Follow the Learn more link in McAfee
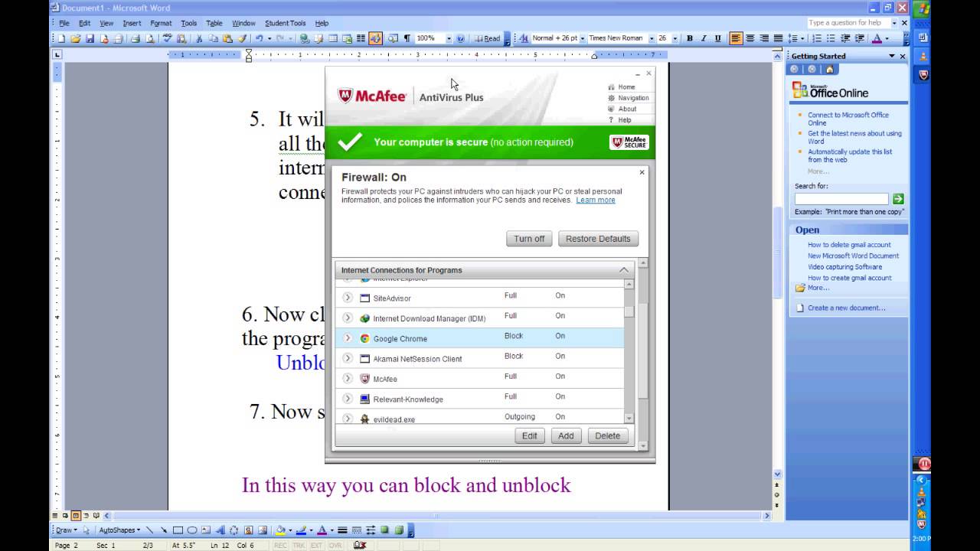The image size is (980, 551). coord(596,200)
